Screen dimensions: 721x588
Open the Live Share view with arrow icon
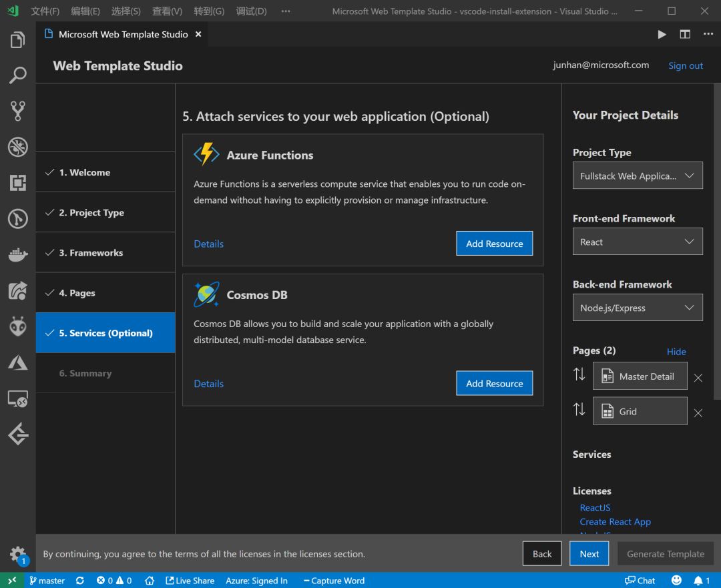(x=17, y=290)
